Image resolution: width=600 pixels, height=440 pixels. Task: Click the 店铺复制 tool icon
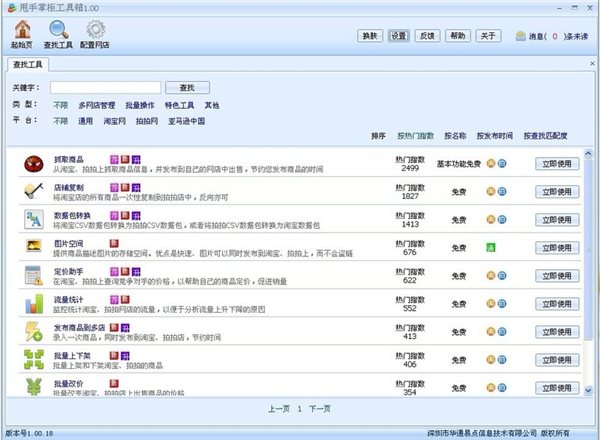34,191
